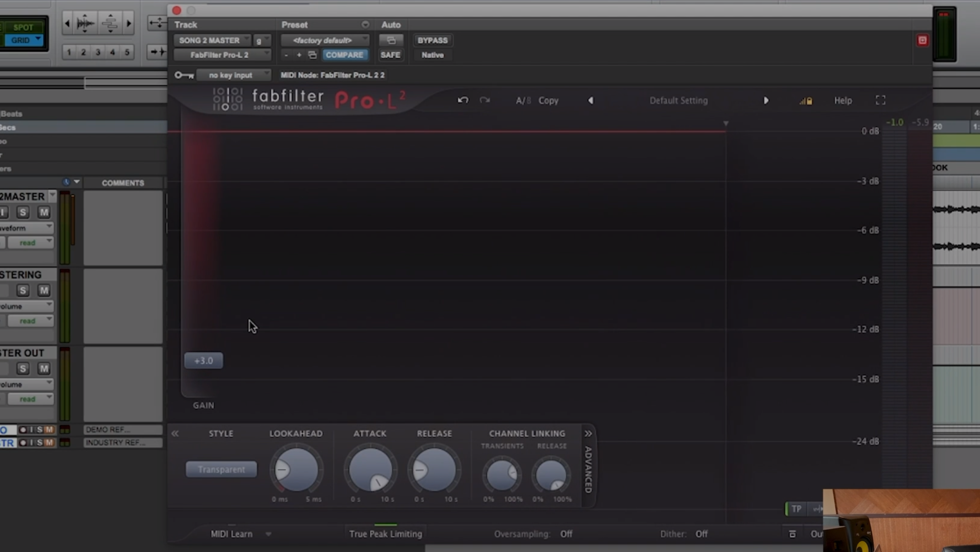Click the red target button at top right
This screenshot has width=980, height=552.
pyautogui.click(x=922, y=40)
